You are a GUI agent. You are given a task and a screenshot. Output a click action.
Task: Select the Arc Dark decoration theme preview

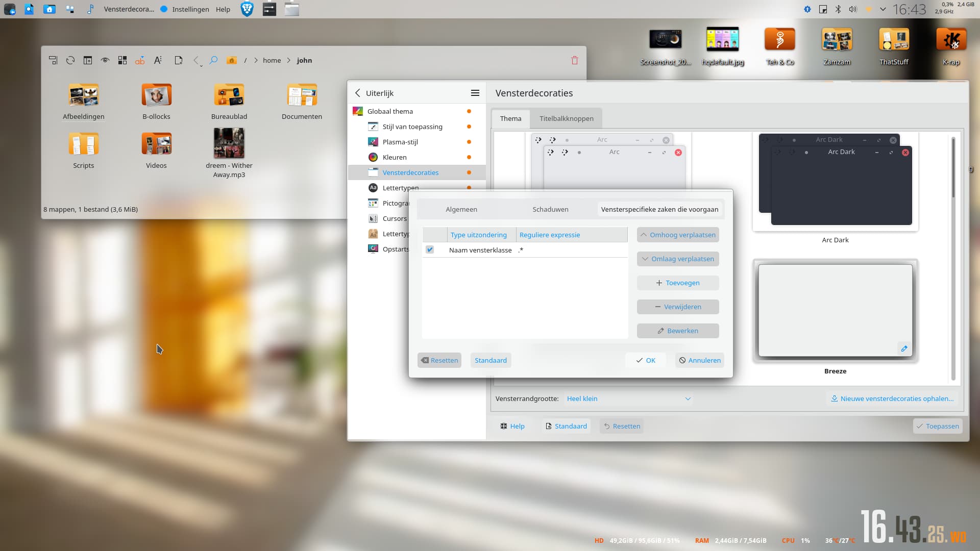tap(835, 181)
